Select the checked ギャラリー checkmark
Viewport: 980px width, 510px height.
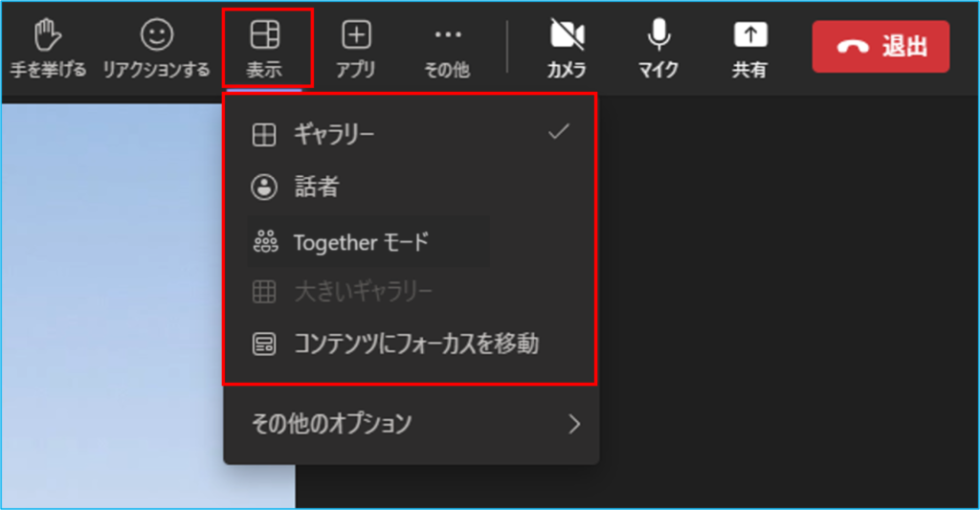click(559, 132)
